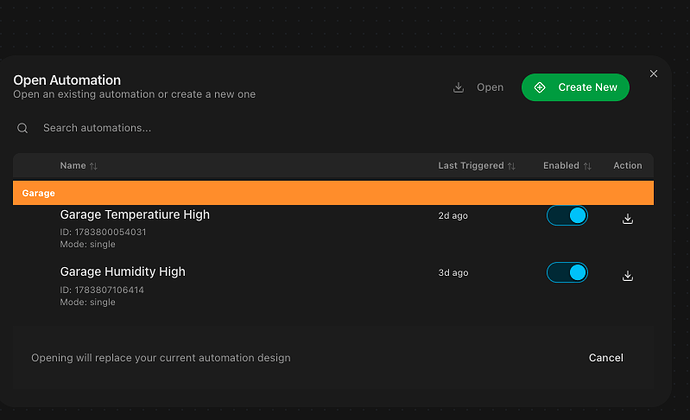The height and width of the screenshot is (420, 690).
Task: Sort by Name using arrows icon
Action: pos(93,166)
